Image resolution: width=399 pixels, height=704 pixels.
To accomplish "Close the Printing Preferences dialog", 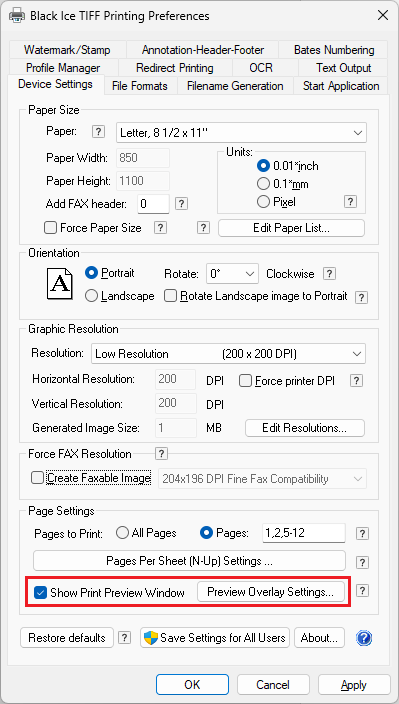I will 383,16.
